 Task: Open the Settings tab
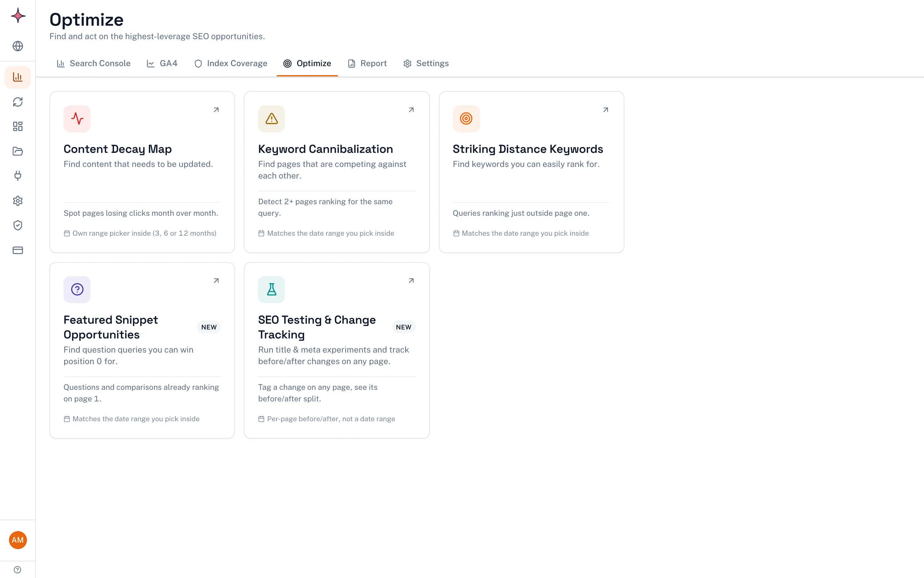426,64
